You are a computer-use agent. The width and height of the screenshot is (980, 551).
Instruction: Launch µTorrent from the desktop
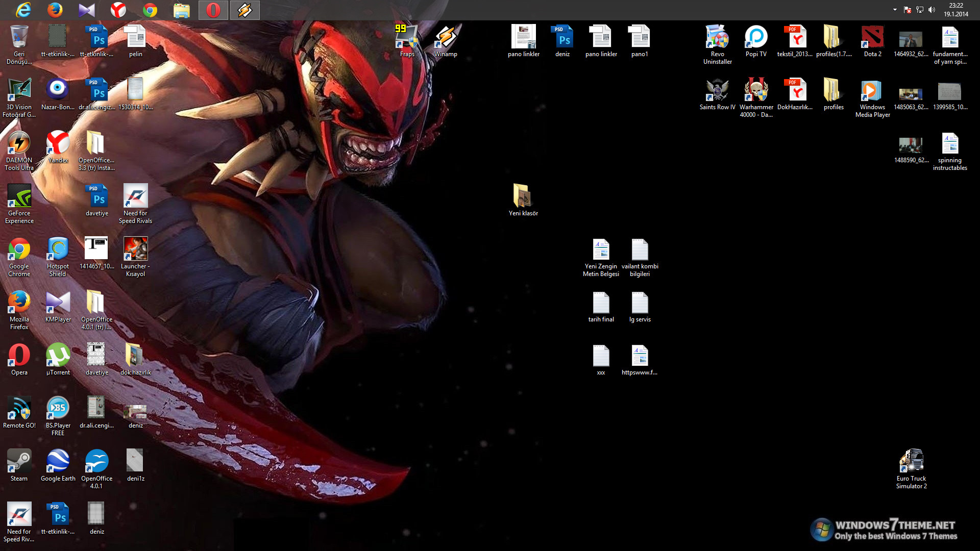[58, 360]
